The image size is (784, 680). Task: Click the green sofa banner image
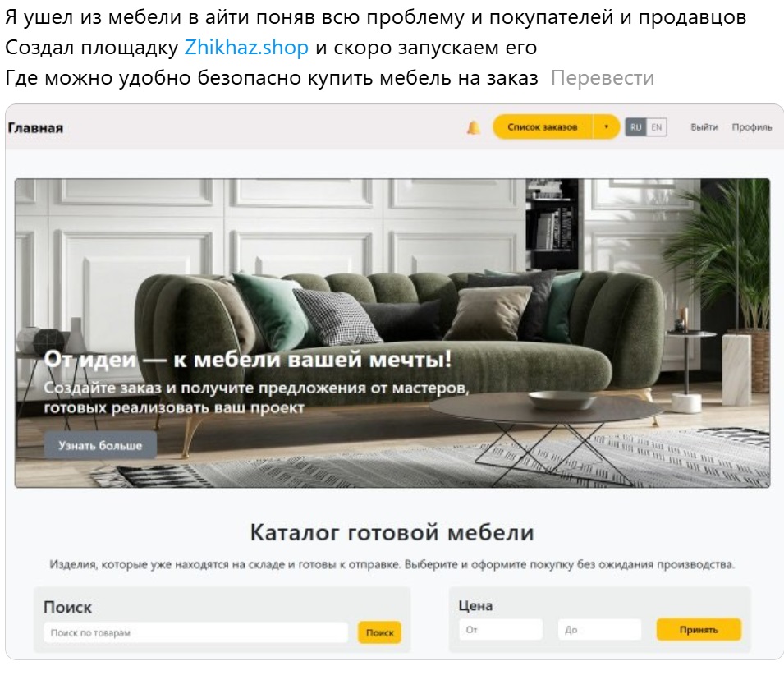[392, 333]
